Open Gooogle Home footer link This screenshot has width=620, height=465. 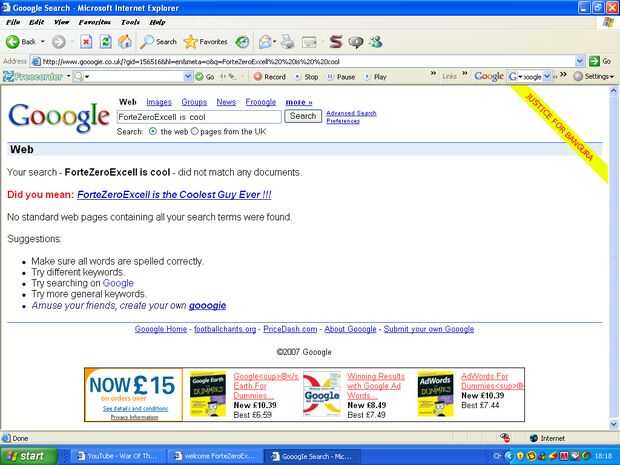click(x=161, y=329)
